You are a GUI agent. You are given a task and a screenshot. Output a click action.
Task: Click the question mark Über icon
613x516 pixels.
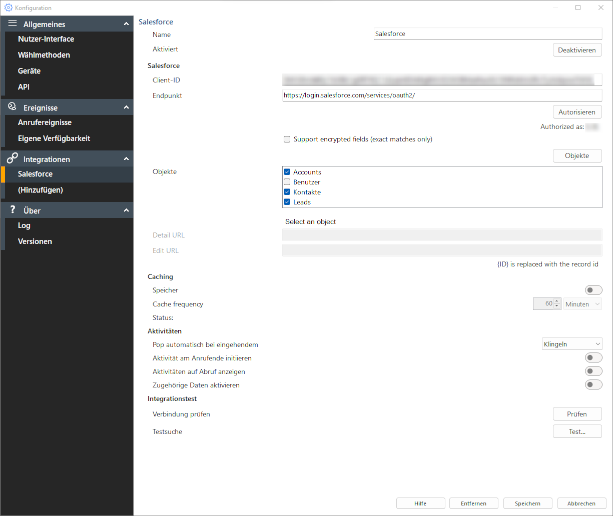point(13,210)
